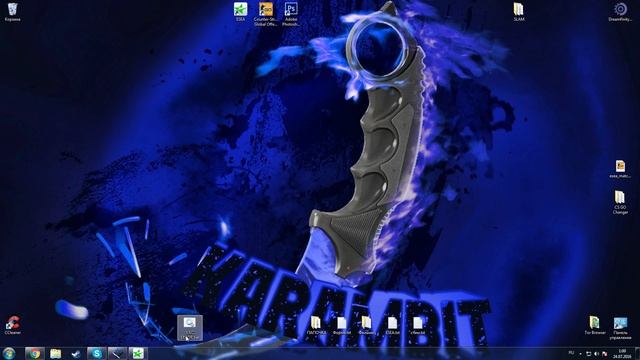Switch to Skype in the taskbar
Image resolution: width=640 pixels, height=360 pixels.
[x=97, y=353]
